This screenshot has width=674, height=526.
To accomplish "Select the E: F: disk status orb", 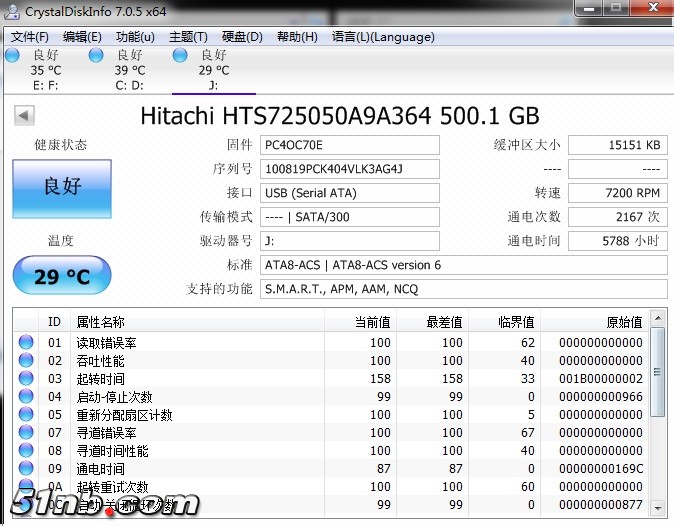I will click(12, 56).
